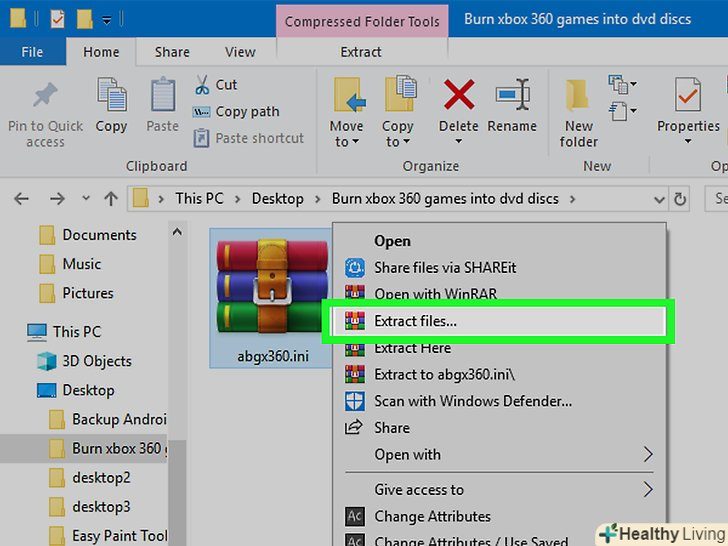Viewport: 728px width, 546px height.
Task: Click the Move to folder icon
Action: (350, 94)
